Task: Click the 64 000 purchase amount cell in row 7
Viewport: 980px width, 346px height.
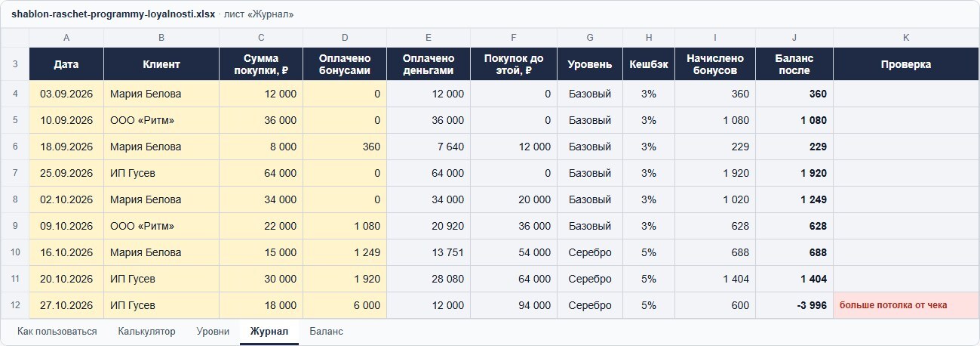Action: 261,173
